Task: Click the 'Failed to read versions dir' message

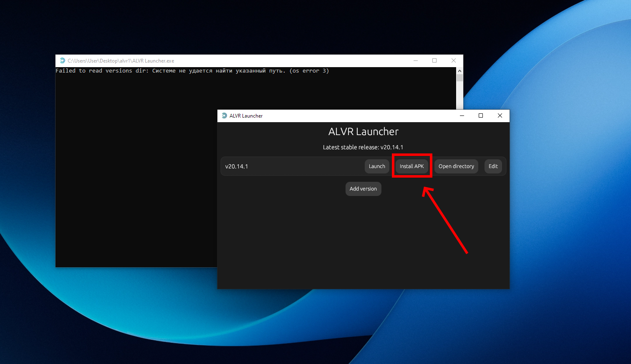Action: [192, 71]
